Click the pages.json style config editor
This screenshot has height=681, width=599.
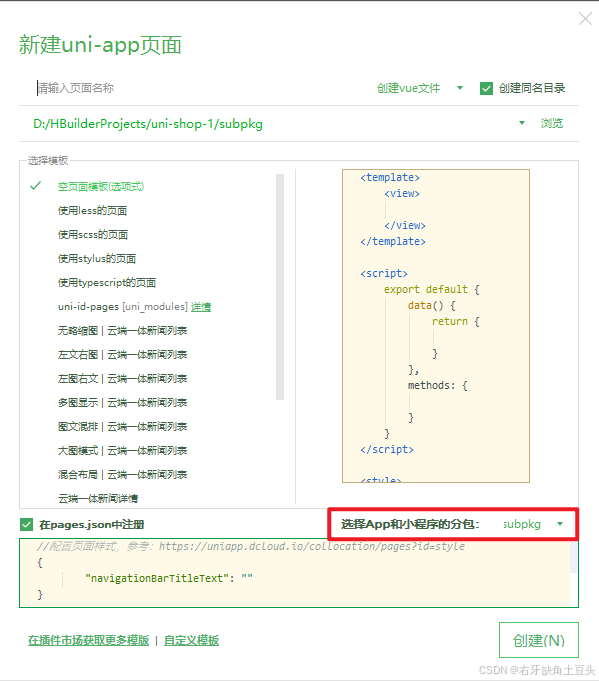coord(299,573)
